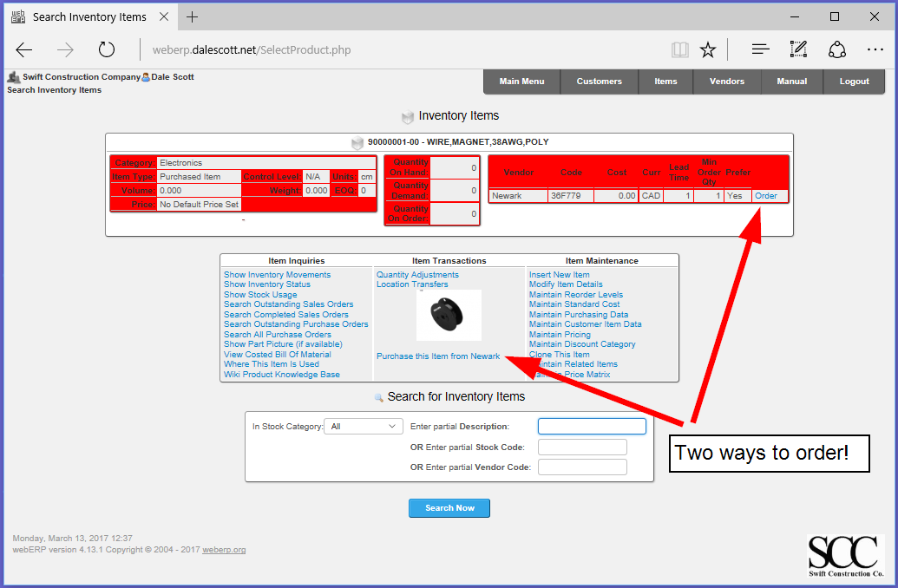Focus the partial Stock Code field
This screenshot has width=898, height=588.
point(582,448)
